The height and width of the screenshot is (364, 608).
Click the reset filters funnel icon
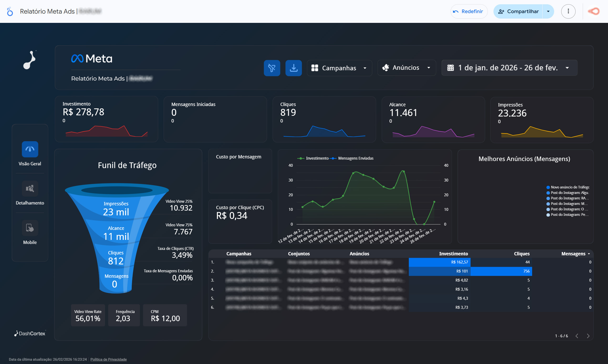pyautogui.click(x=272, y=68)
